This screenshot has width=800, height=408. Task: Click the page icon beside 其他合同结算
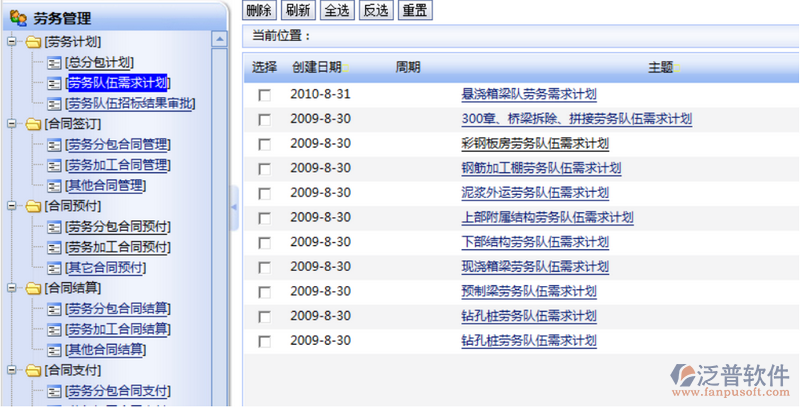click(54, 350)
